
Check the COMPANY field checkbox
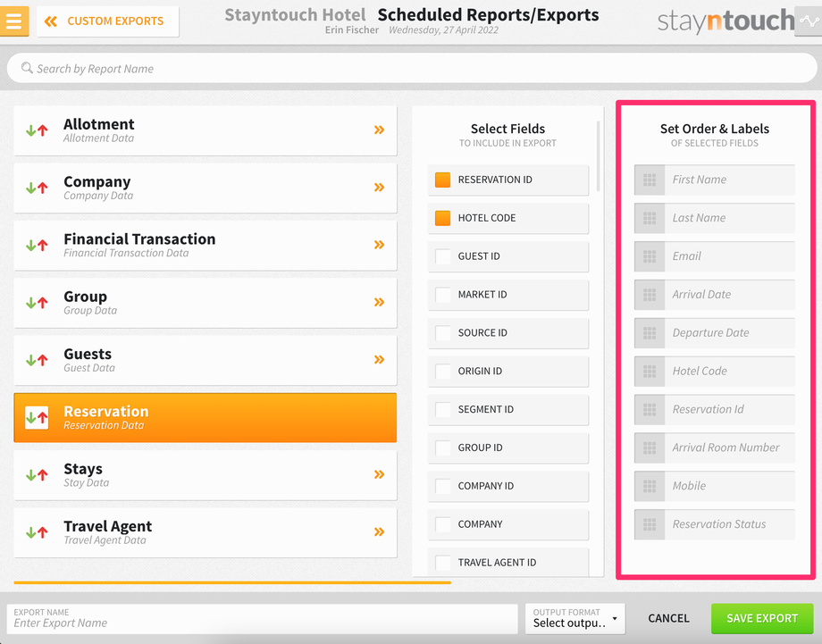click(442, 524)
